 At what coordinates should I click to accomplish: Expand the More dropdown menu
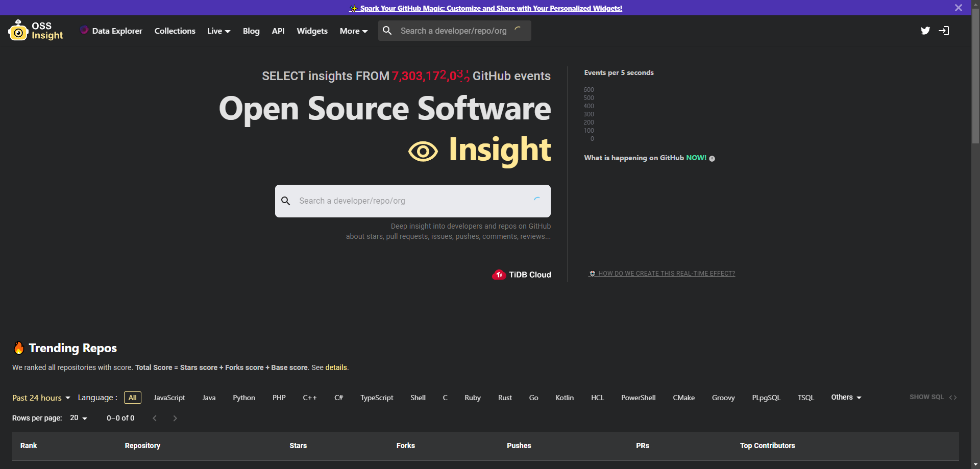(354, 31)
